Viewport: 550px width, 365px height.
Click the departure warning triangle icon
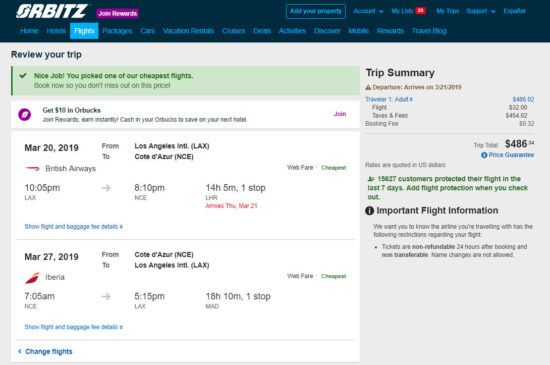[368, 87]
